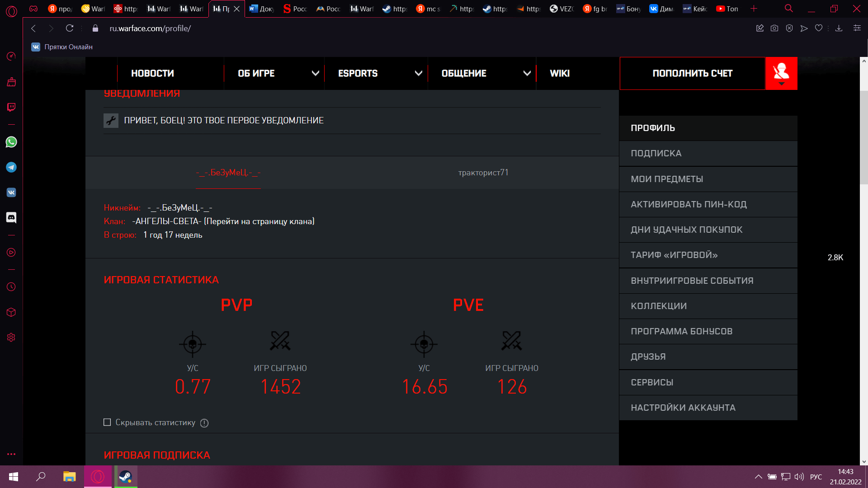
Task: Open a new tab with the plus button
Action: click(754, 9)
